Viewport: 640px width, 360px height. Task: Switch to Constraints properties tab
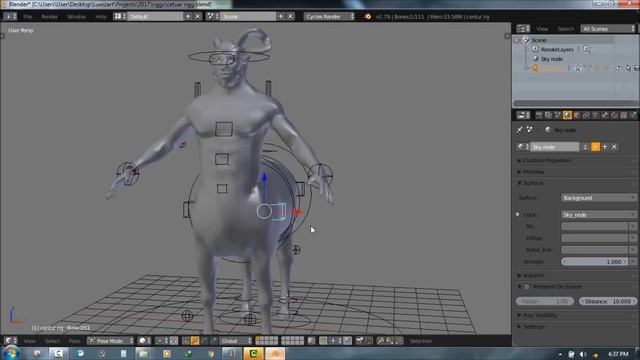586,116
